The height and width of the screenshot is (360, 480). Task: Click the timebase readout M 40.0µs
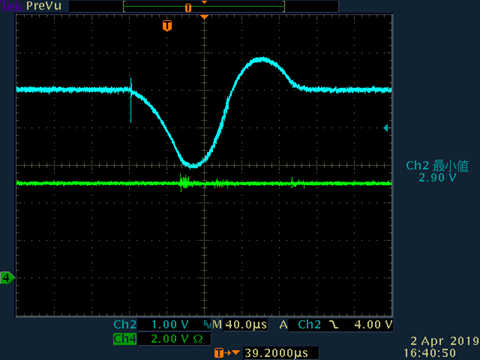pos(240,325)
